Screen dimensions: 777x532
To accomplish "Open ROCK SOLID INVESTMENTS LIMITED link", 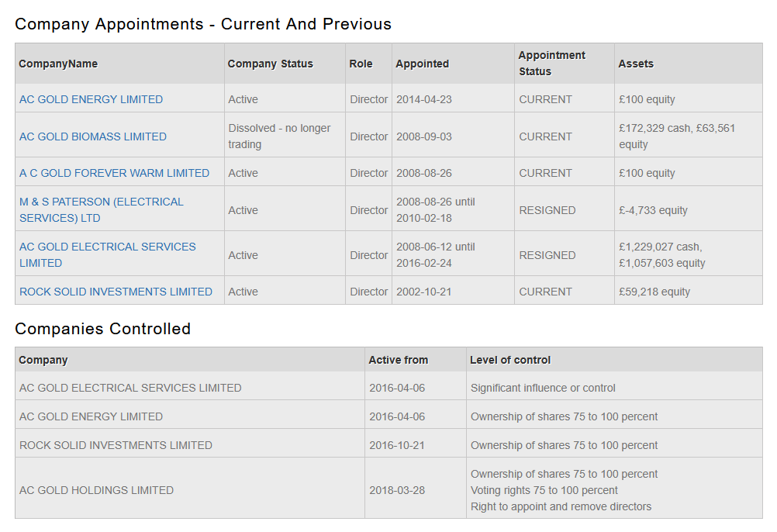I will coord(116,292).
